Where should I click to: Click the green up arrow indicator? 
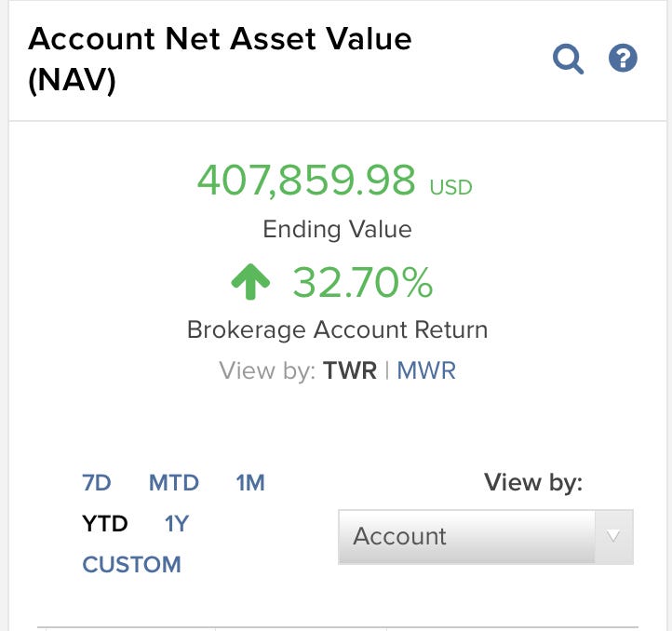coord(250,282)
